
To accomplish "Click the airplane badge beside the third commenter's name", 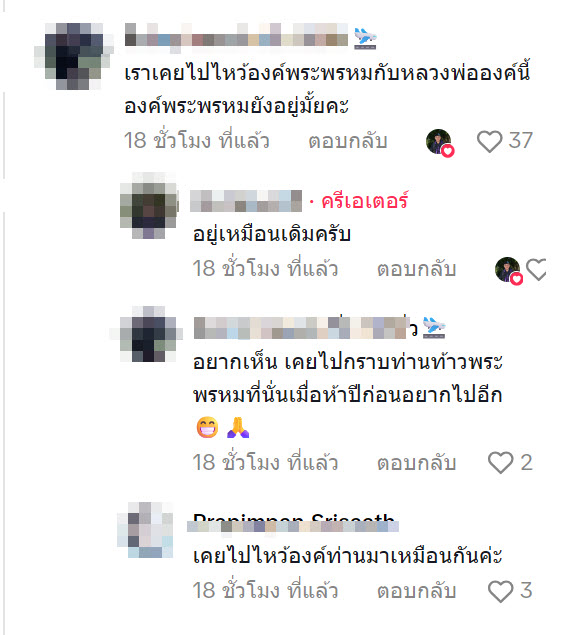I will pos(434,328).
